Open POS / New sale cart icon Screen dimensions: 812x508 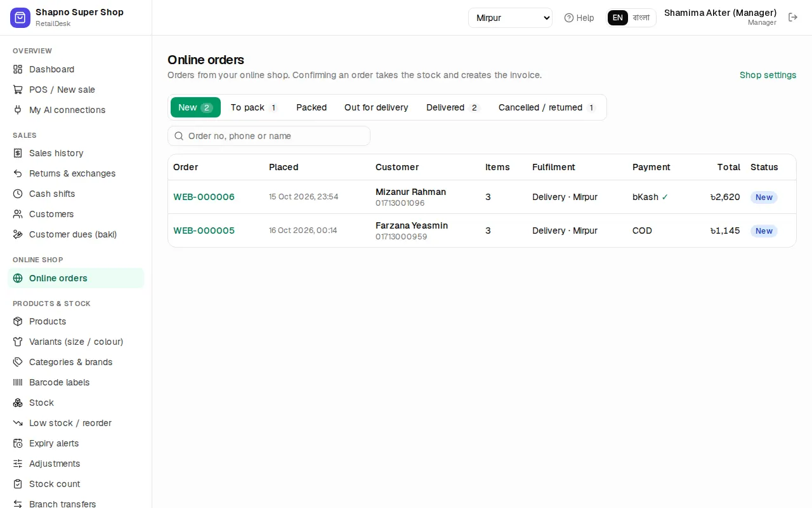[18, 90]
